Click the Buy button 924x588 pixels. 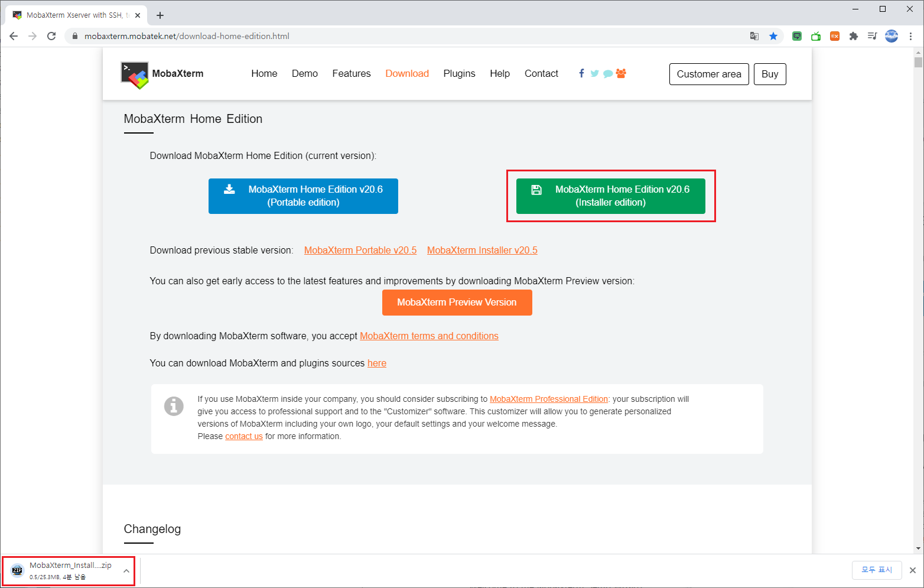[770, 74]
